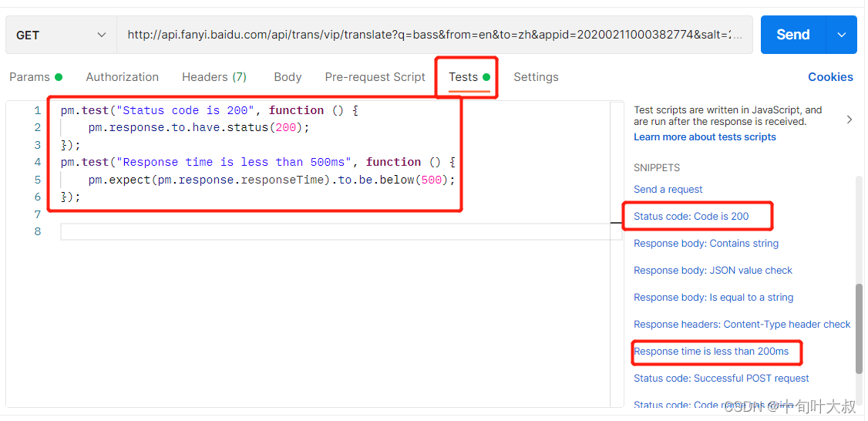
Task: Switch to the Params tab
Action: tap(35, 77)
